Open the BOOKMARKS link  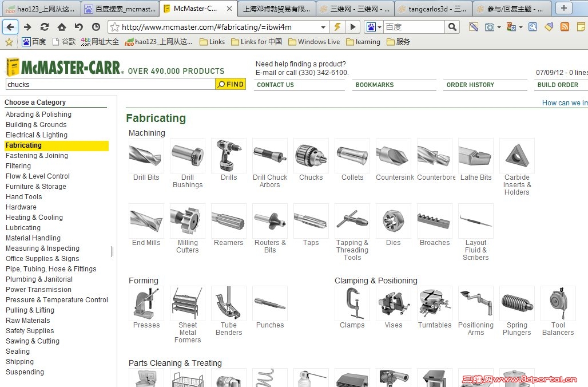pyautogui.click(x=375, y=85)
